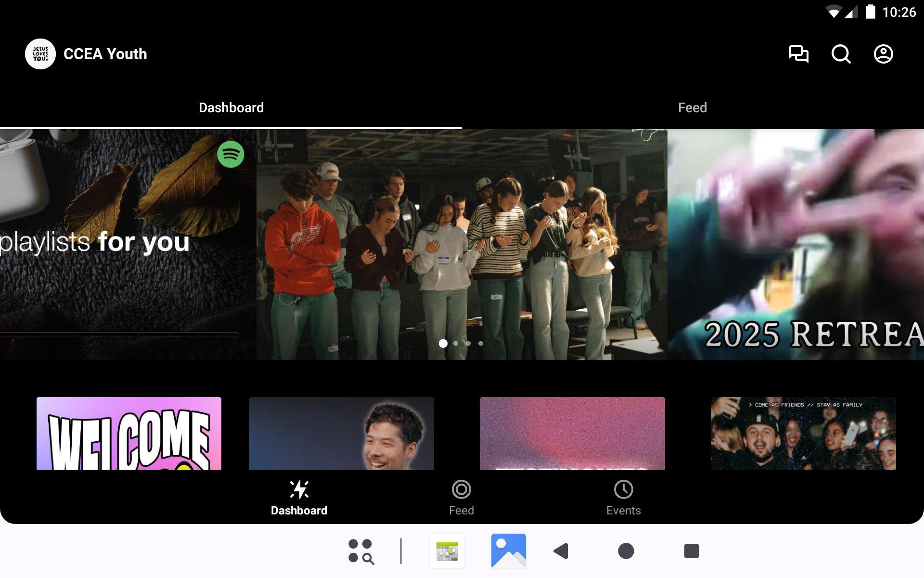Viewport: 924px width, 578px height.
Task: Open the app drawer search icon
Action: click(x=361, y=551)
